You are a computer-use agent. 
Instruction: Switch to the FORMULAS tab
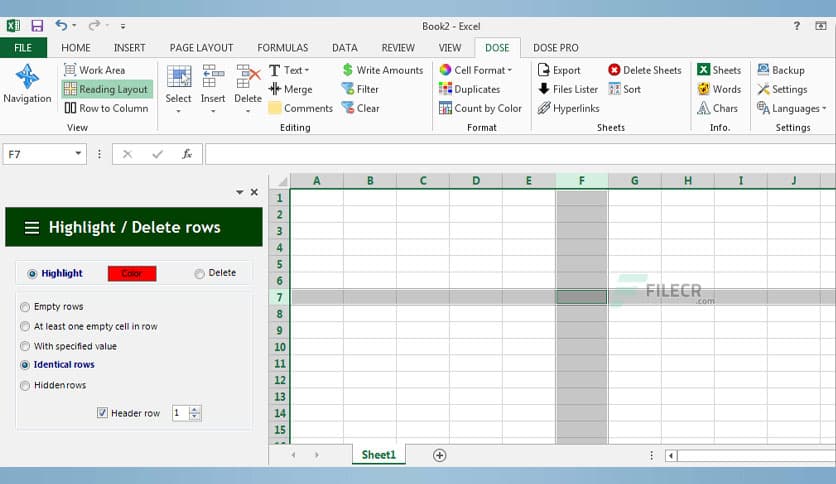[x=283, y=47]
